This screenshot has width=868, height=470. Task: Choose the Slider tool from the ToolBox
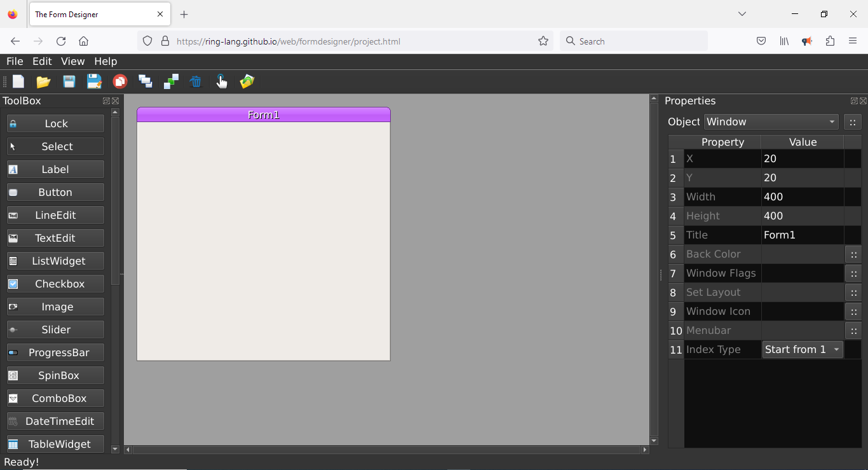tap(55, 329)
